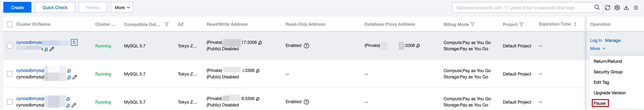This screenshot has height=110, width=644.
Task: Edit the first cluster's name
Action: pyautogui.click(x=52, y=49)
